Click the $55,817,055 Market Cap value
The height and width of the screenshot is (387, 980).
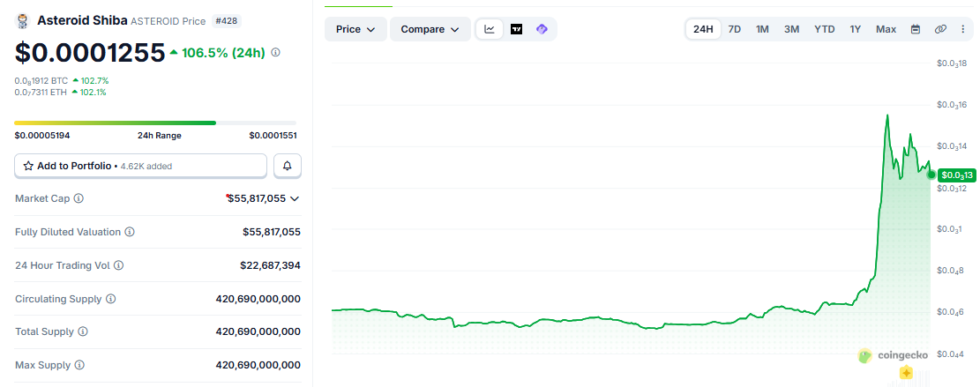pyautogui.click(x=257, y=198)
